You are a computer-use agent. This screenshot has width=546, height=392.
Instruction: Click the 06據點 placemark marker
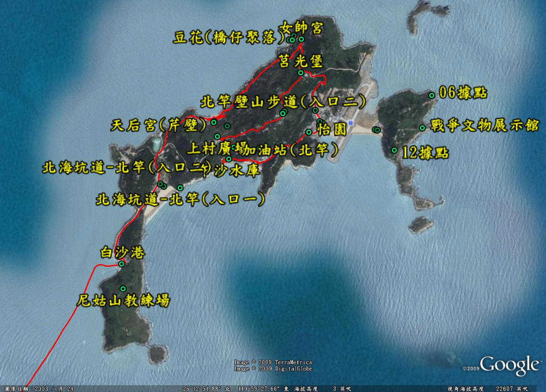coord(432,95)
